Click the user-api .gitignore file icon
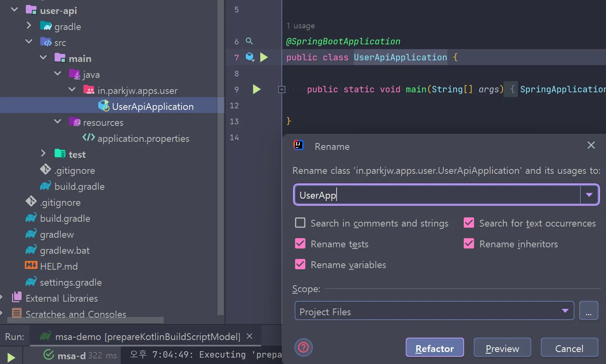The height and width of the screenshot is (364, 606). (x=46, y=169)
